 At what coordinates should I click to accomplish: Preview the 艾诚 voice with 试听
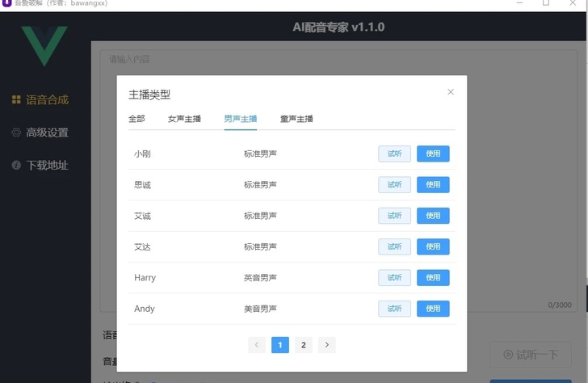[394, 216]
